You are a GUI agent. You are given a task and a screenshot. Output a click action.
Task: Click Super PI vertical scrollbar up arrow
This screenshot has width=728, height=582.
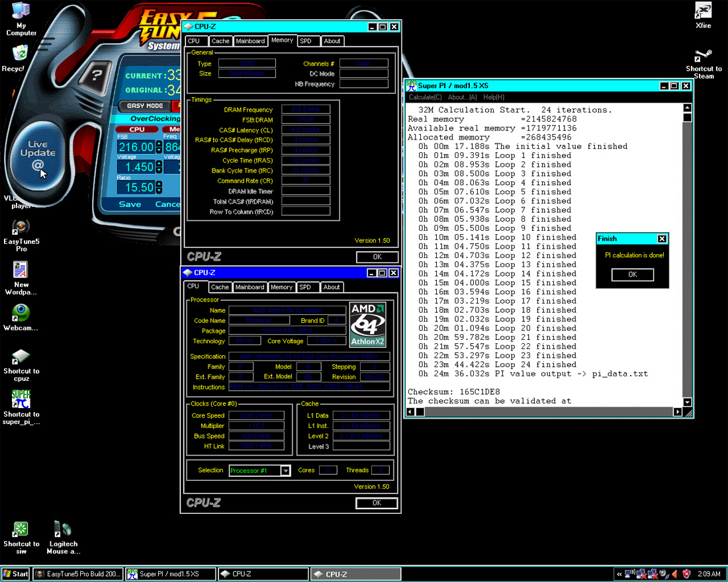687,108
